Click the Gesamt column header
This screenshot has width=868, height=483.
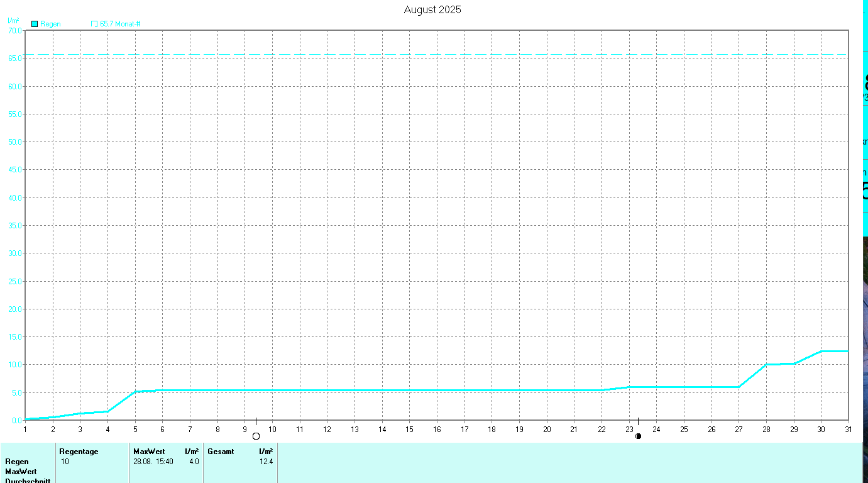point(221,452)
